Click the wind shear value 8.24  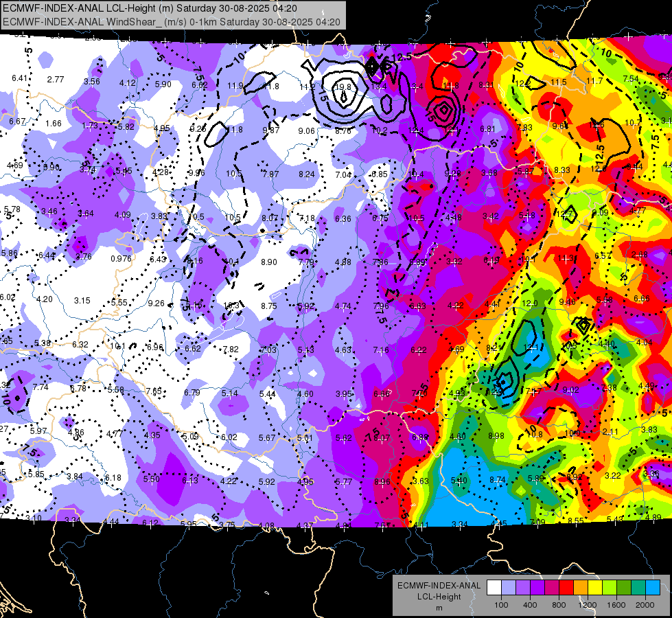(307, 174)
